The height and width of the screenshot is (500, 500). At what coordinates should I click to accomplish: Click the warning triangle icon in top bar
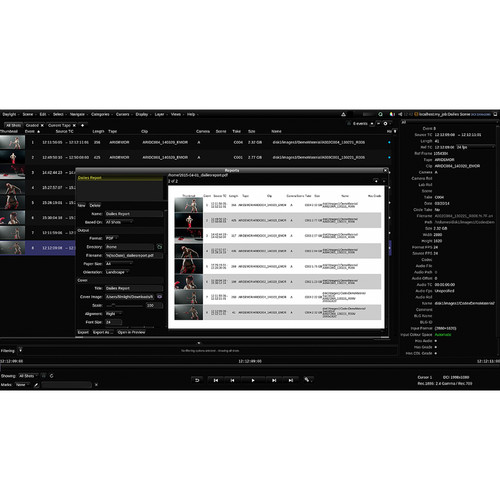coord(343,114)
